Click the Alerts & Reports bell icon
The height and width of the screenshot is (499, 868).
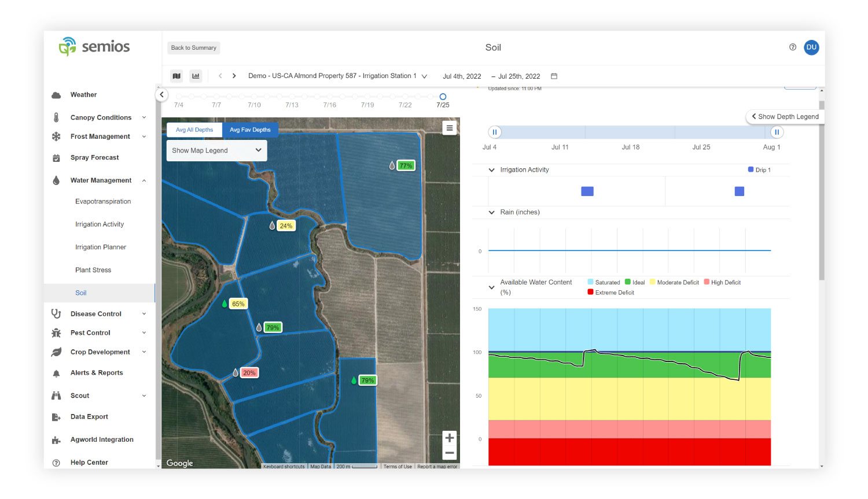(56, 374)
